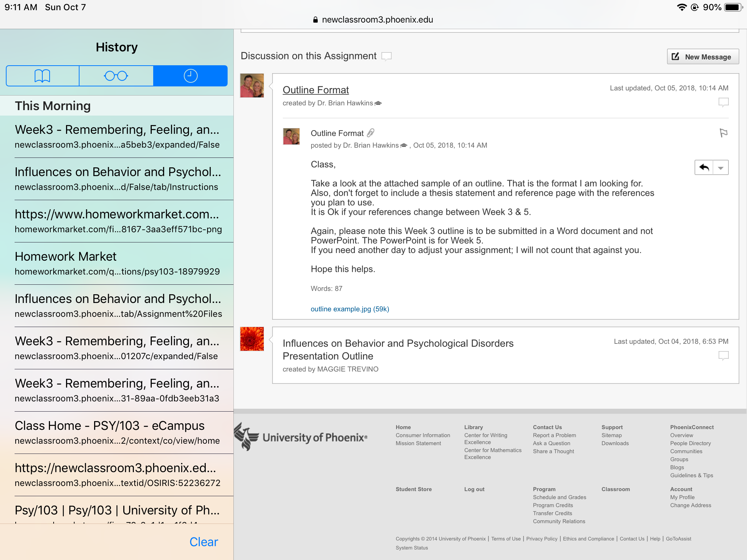747x560 pixels.
Task: Download outline example.jpg attachment
Action: point(350,309)
